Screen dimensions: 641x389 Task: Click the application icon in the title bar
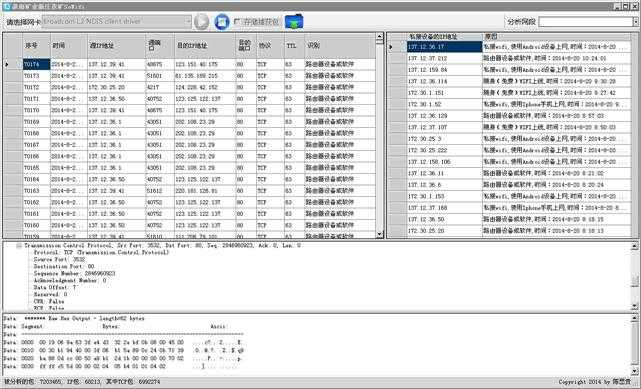[x=6, y=6]
